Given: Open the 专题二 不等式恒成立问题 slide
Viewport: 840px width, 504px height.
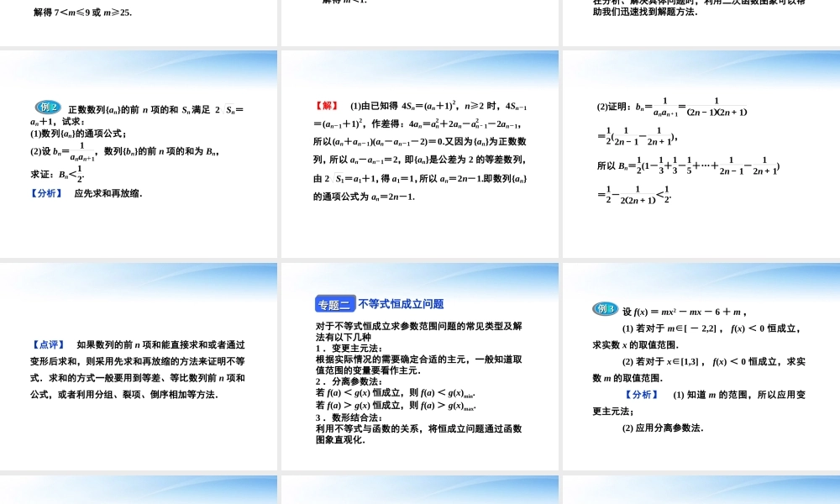Looking at the screenshot, I should pos(420,366).
